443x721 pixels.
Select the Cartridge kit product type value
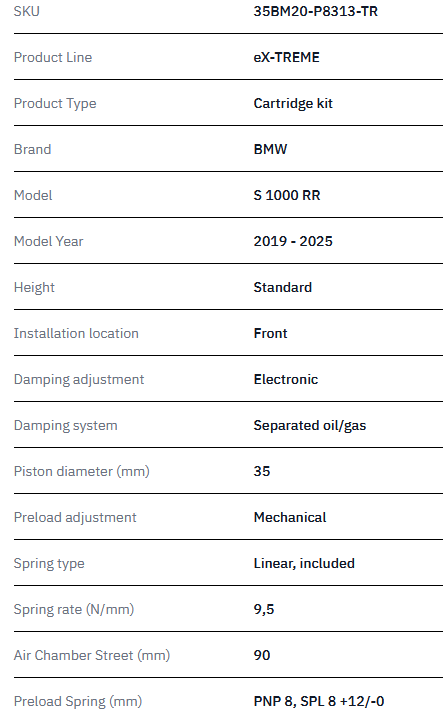click(293, 103)
